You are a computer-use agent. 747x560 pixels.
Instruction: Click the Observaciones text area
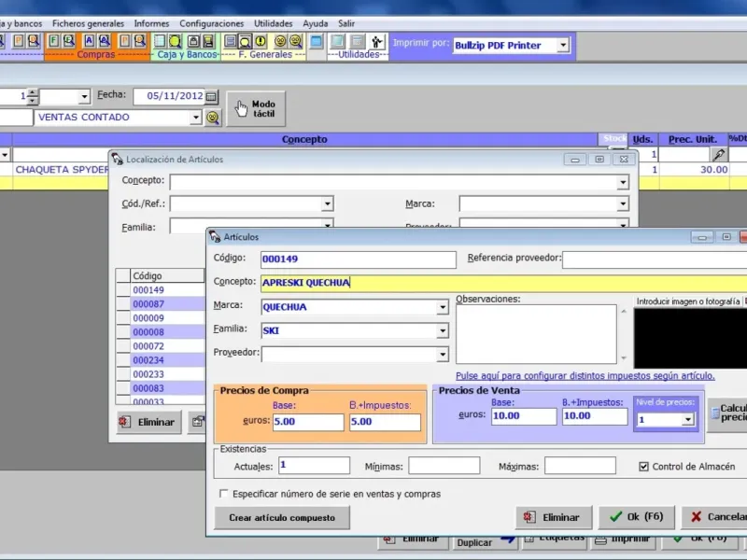point(536,334)
